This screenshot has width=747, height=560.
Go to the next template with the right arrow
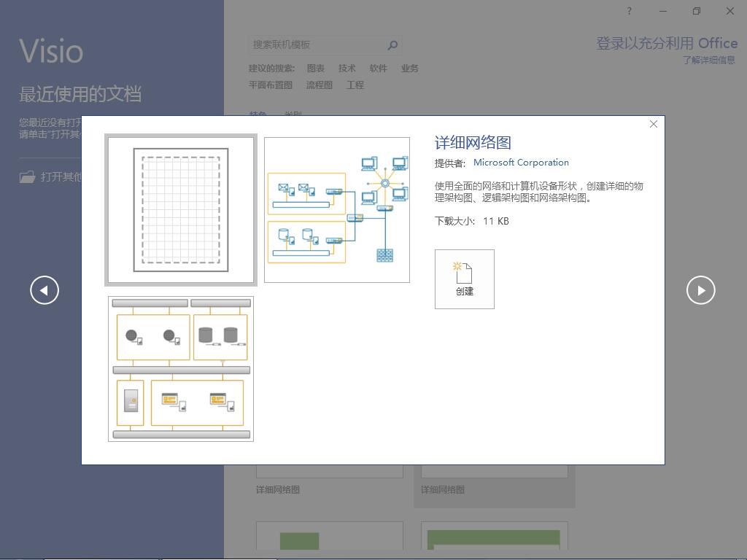click(x=701, y=290)
